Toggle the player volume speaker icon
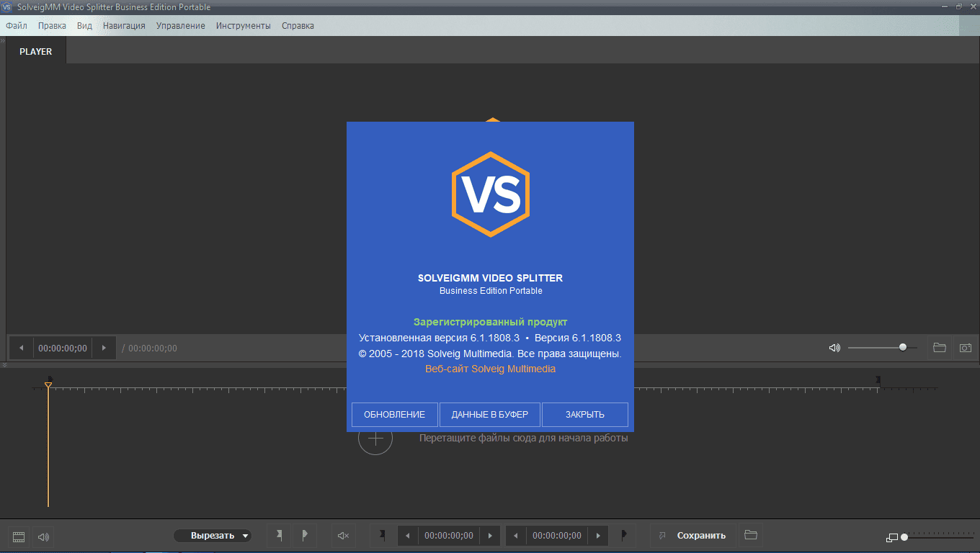The width and height of the screenshot is (980, 553). [x=834, y=348]
